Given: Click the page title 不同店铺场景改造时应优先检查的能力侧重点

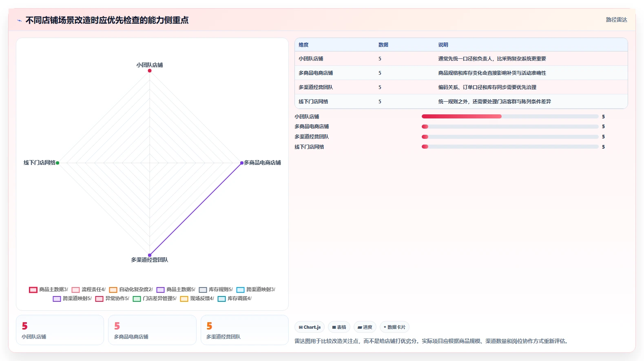Looking at the screenshot, I should [x=107, y=20].
